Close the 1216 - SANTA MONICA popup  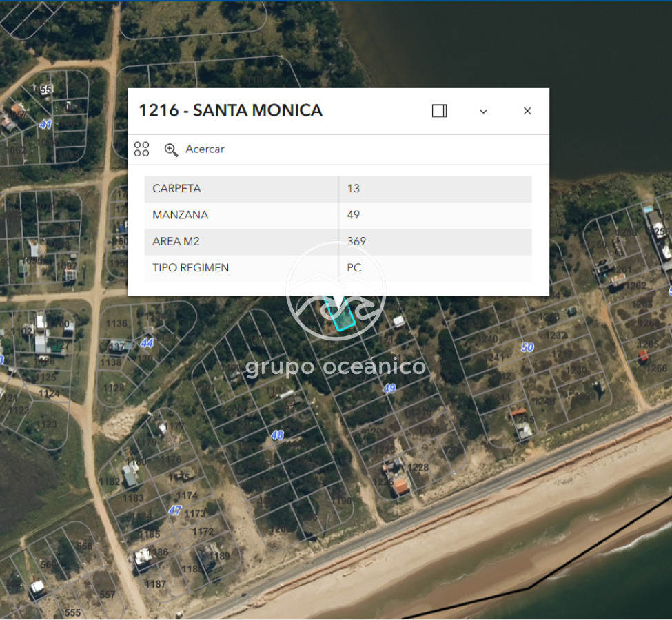tap(527, 111)
